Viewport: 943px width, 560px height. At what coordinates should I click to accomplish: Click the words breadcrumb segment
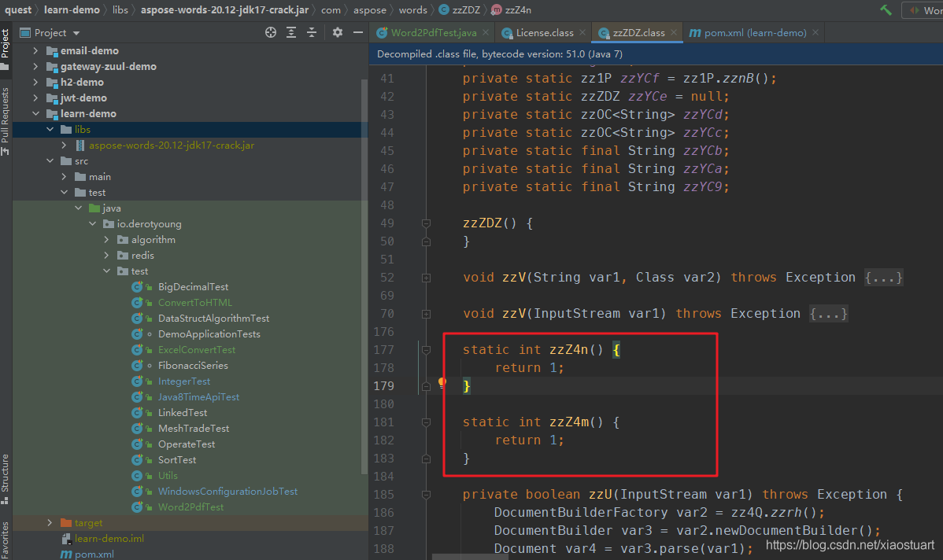412,9
